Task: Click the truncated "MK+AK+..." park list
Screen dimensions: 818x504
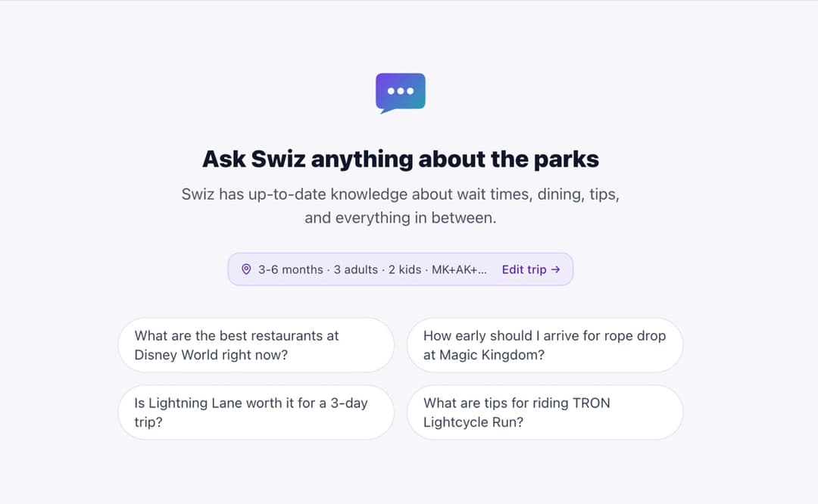Action: 459,269
